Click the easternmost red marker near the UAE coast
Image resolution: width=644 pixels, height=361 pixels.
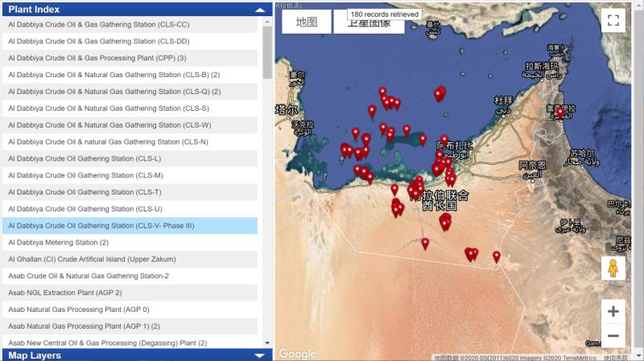click(x=560, y=113)
